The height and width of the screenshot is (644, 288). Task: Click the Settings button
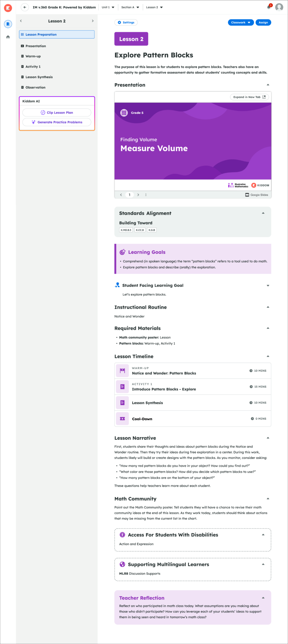coord(126,22)
